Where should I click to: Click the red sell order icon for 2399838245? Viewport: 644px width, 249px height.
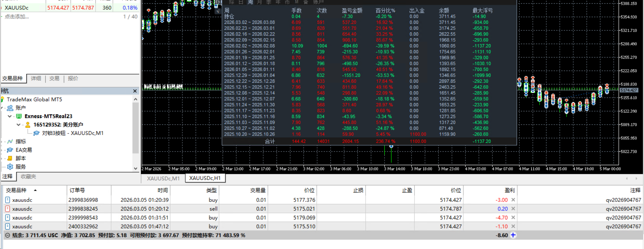(x=7, y=209)
